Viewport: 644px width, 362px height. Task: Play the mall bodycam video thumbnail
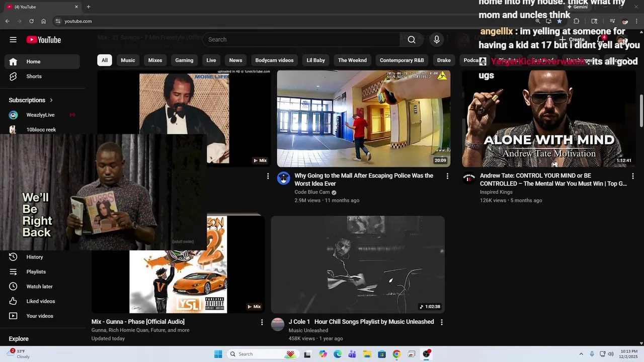[364, 119]
